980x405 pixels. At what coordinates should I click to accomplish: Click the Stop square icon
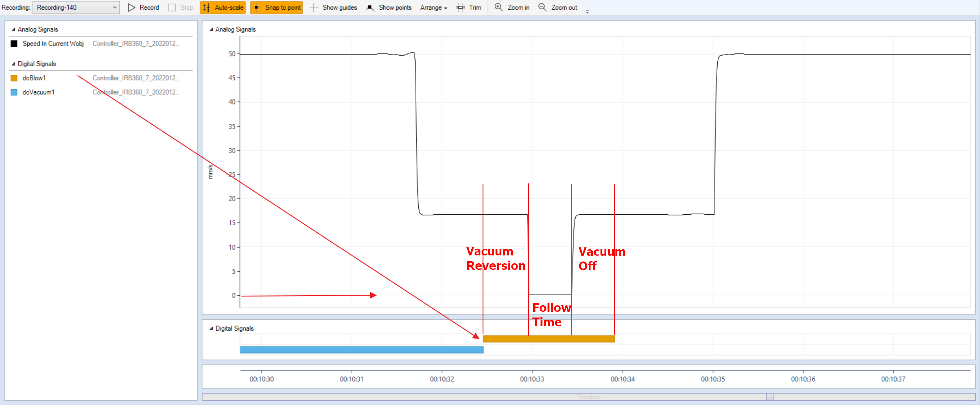point(172,7)
